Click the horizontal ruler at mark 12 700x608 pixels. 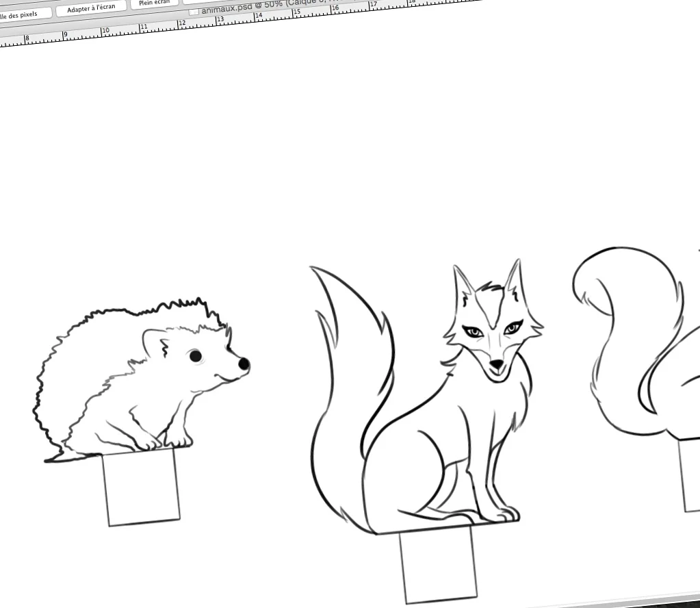182,24
